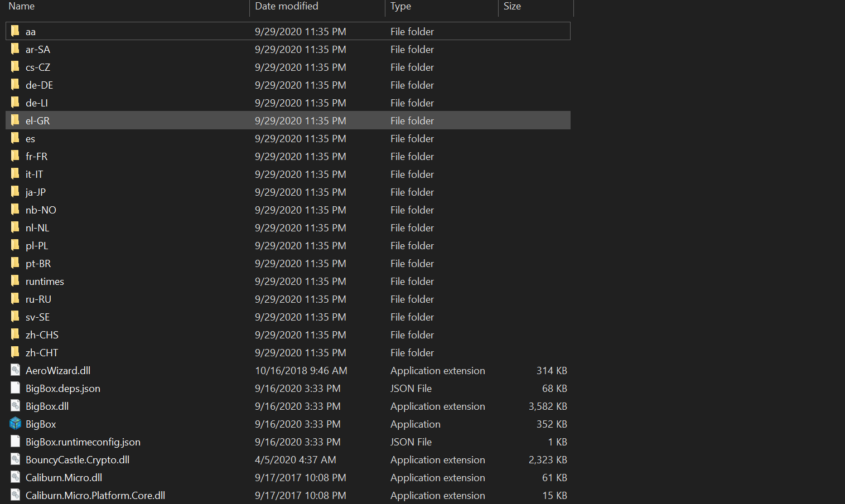Click the runtimes folder icon
This screenshot has width=845, height=504.
[15, 281]
